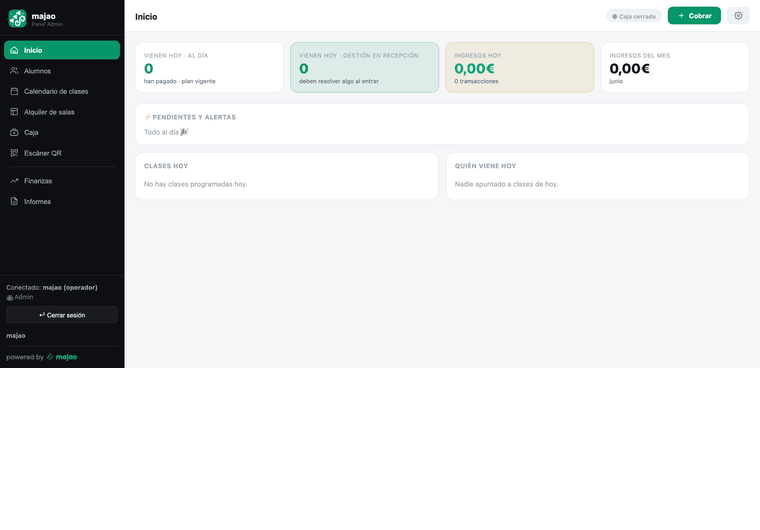The width and height of the screenshot is (760, 530).
Task: Click the Informes document icon
Action: point(14,201)
